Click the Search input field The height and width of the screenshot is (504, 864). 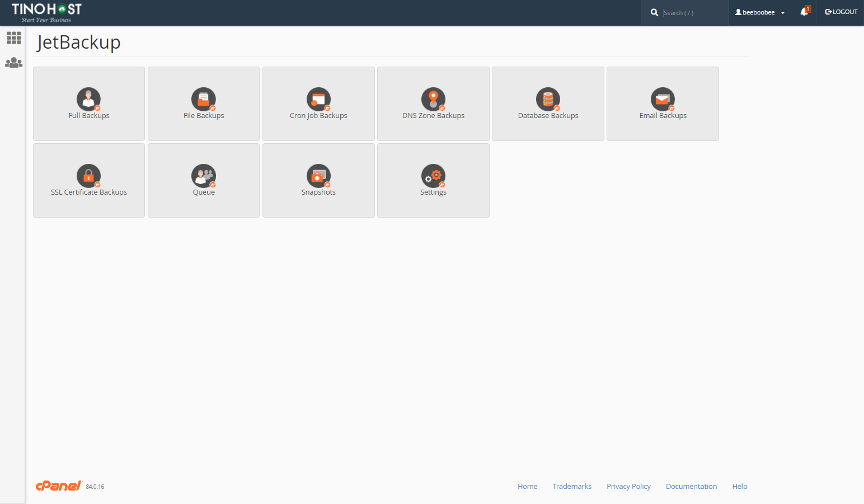coord(693,13)
